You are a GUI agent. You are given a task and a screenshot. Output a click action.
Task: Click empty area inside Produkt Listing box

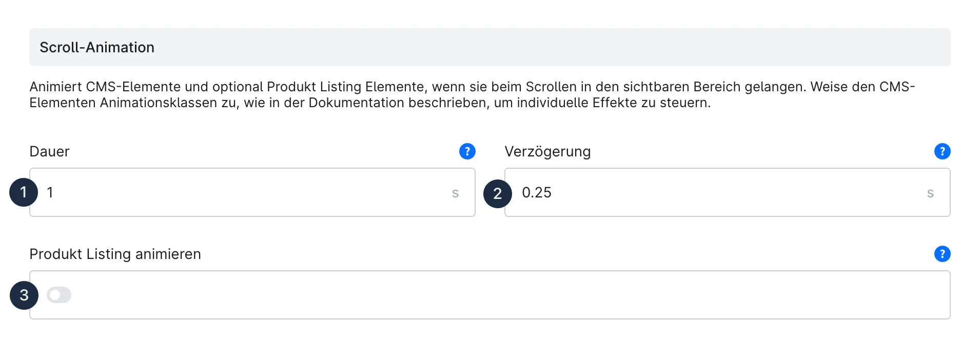click(x=513, y=295)
